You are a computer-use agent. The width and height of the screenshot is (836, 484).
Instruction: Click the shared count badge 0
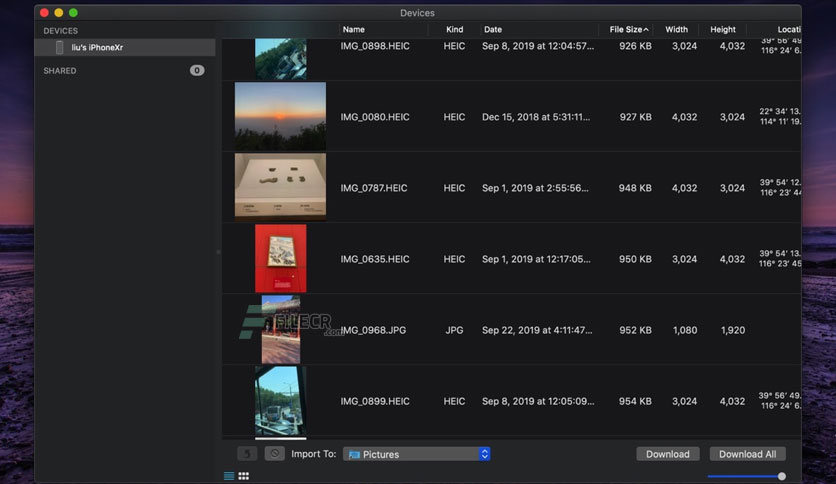point(197,70)
